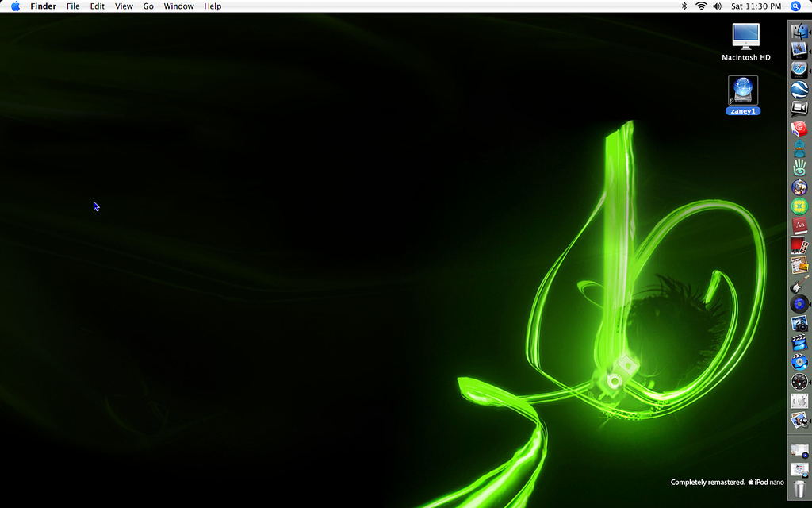This screenshot has width=812, height=508.
Task: Open the Finder application menu
Action: click(43, 6)
